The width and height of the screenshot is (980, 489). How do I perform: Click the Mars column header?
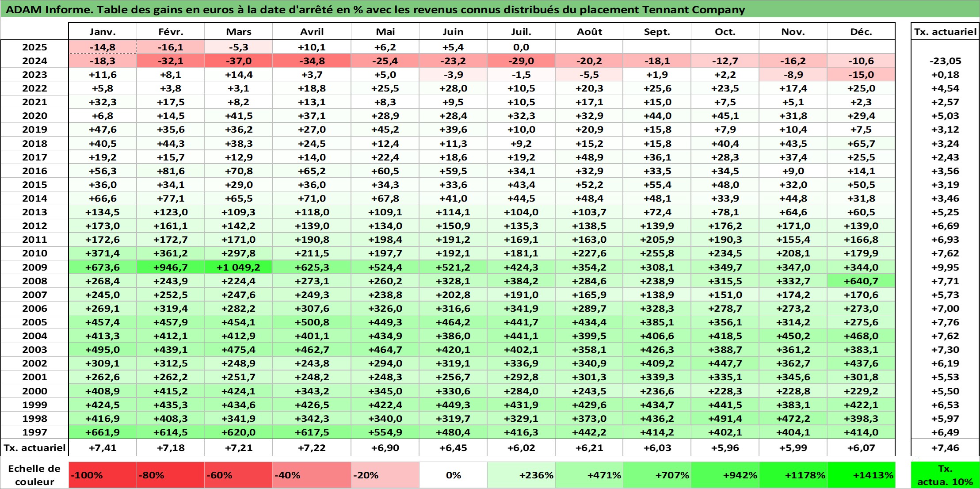(239, 31)
